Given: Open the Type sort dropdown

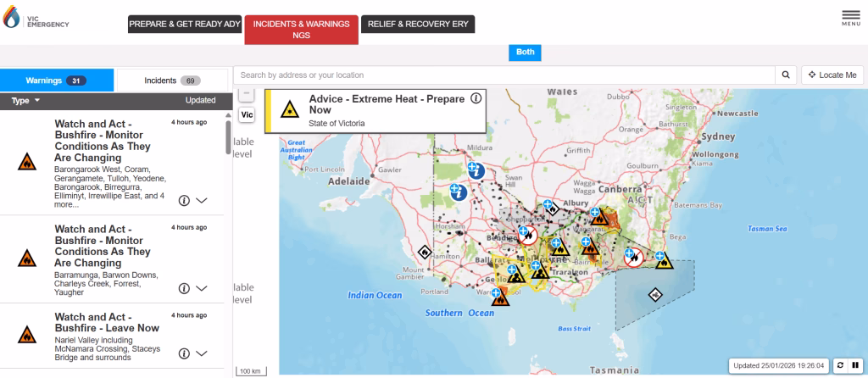Looking at the screenshot, I should [x=26, y=101].
